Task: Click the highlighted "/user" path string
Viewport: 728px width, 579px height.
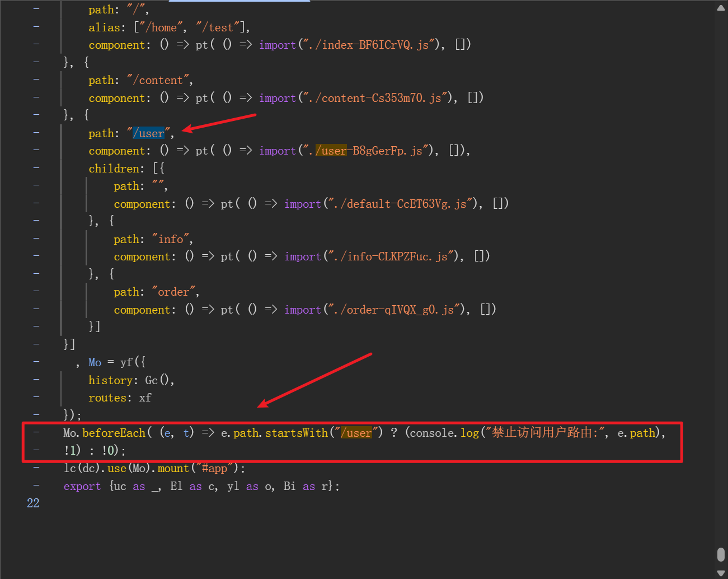Action: 148,133
